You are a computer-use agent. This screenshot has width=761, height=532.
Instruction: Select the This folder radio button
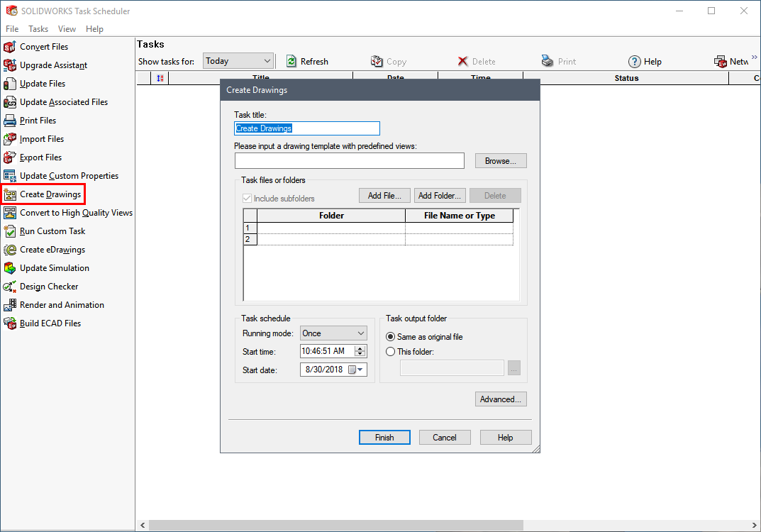click(x=390, y=352)
